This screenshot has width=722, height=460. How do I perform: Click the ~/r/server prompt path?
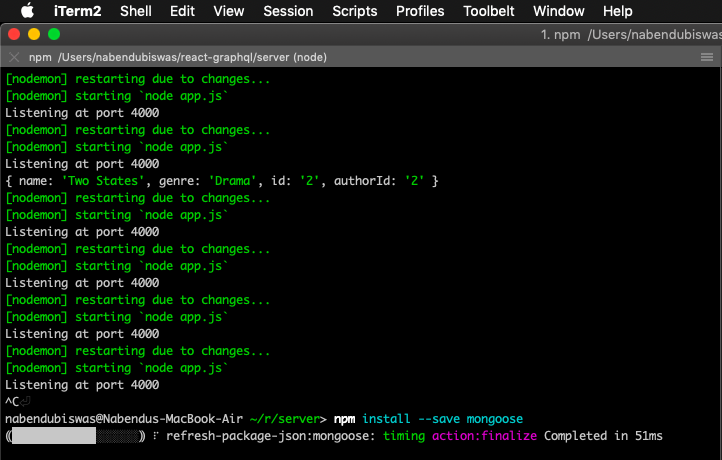pos(284,419)
